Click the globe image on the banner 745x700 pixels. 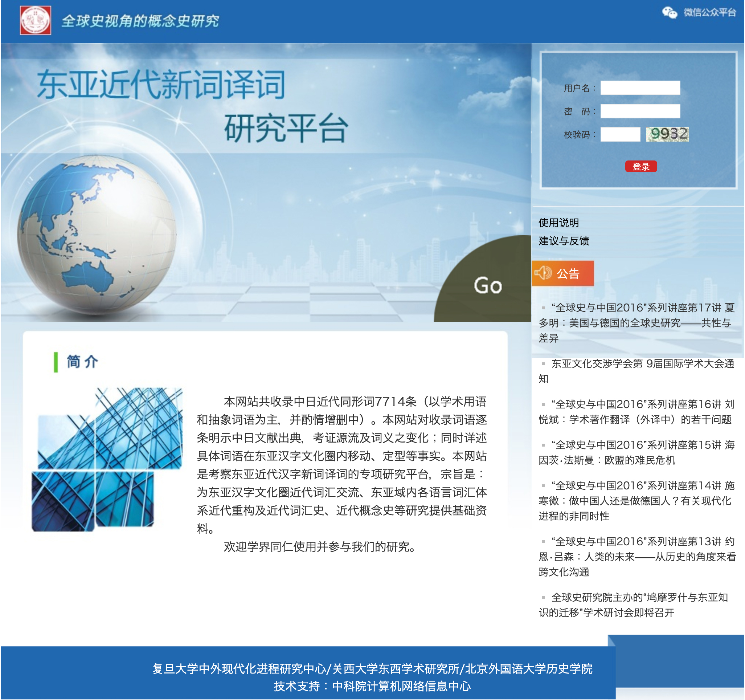tap(97, 234)
